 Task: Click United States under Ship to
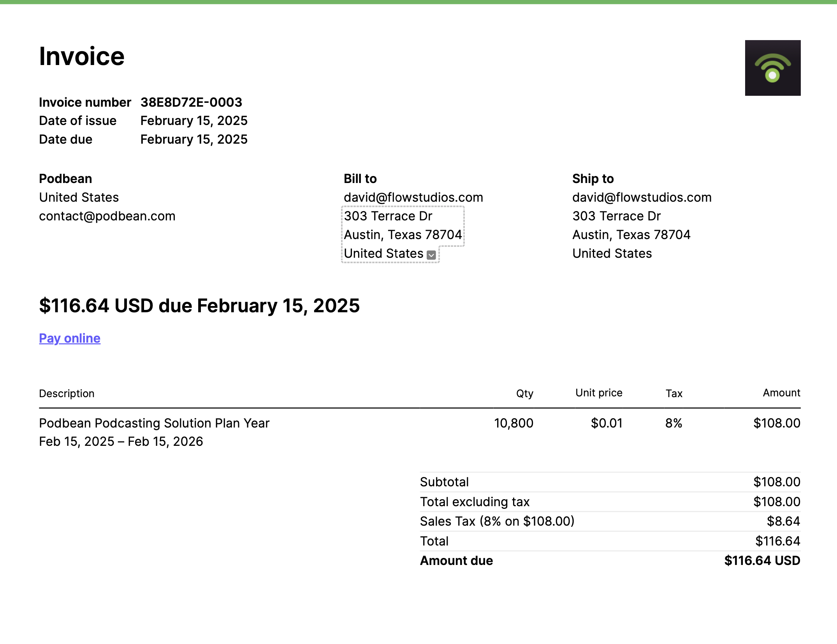612,253
